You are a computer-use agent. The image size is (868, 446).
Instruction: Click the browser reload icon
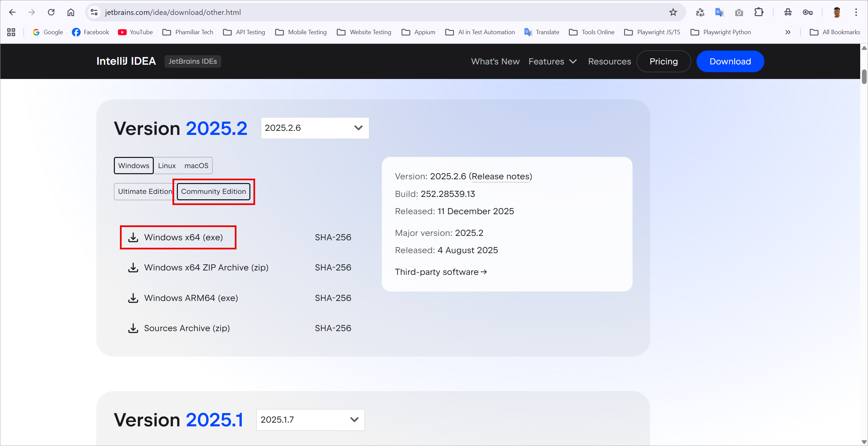tap(51, 13)
